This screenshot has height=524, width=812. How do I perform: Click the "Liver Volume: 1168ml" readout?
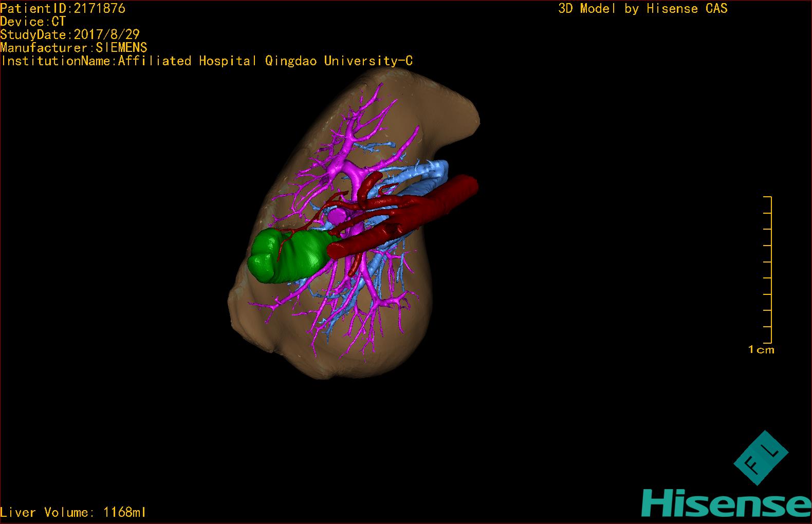click(x=73, y=512)
